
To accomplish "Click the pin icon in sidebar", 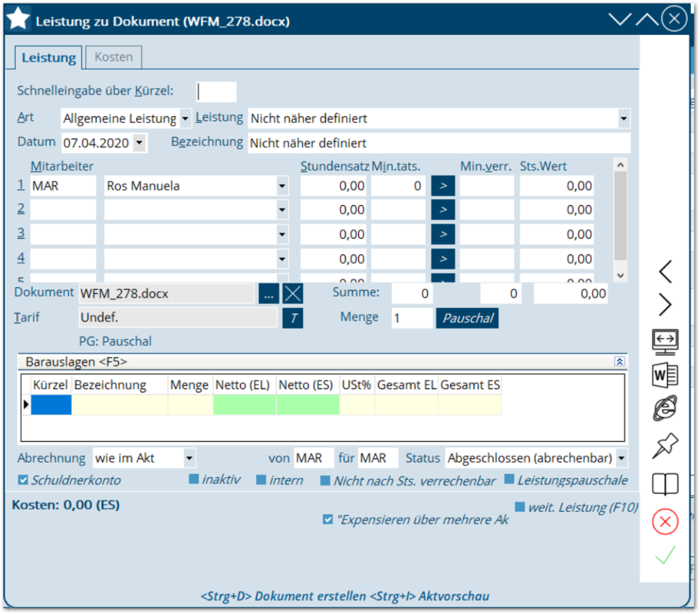I will tap(664, 446).
